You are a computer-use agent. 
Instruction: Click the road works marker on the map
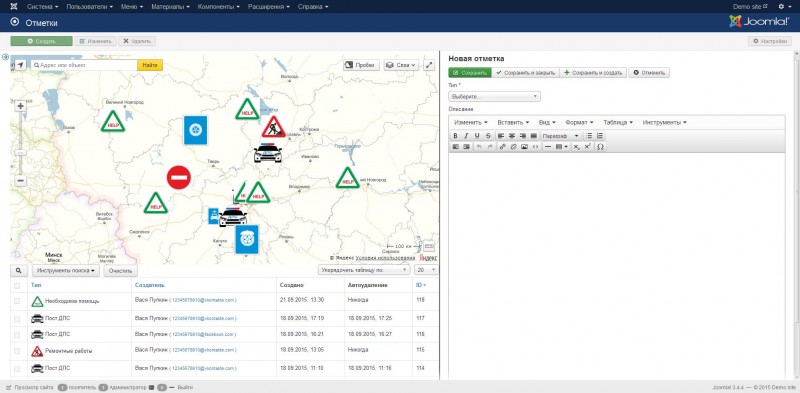[x=274, y=127]
